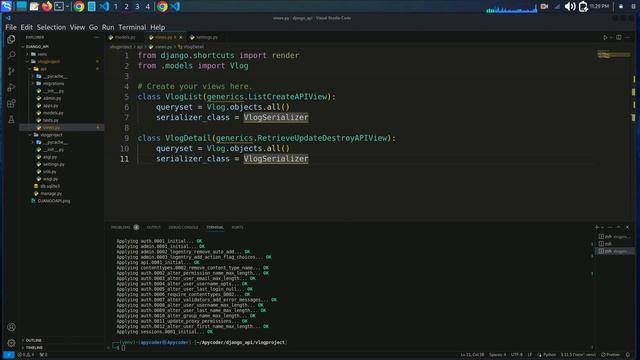
Task: Click the remote window status bar icon
Action: tap(8, 355)
